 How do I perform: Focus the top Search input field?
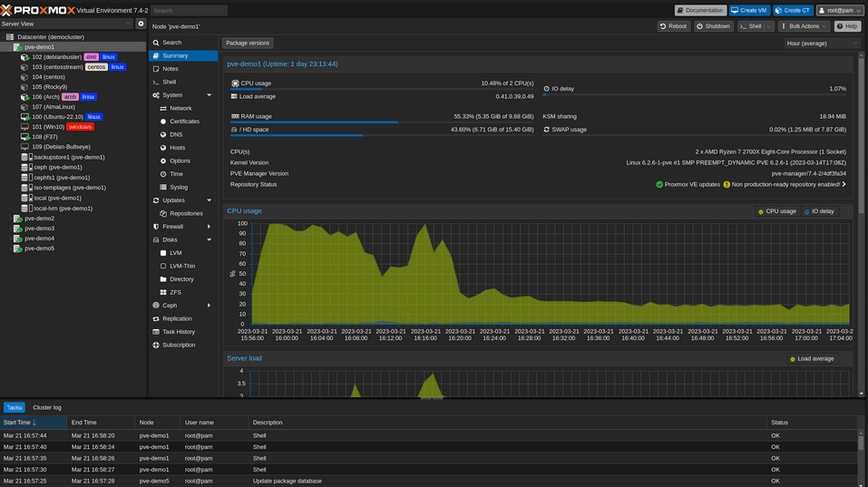pyautogui.click(x=189, y=11)
